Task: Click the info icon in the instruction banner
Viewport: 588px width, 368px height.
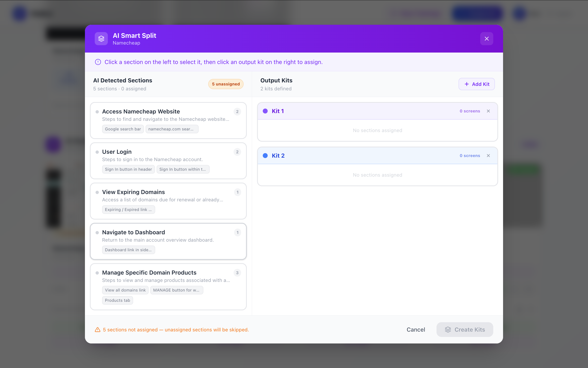Action: point(98,62)
